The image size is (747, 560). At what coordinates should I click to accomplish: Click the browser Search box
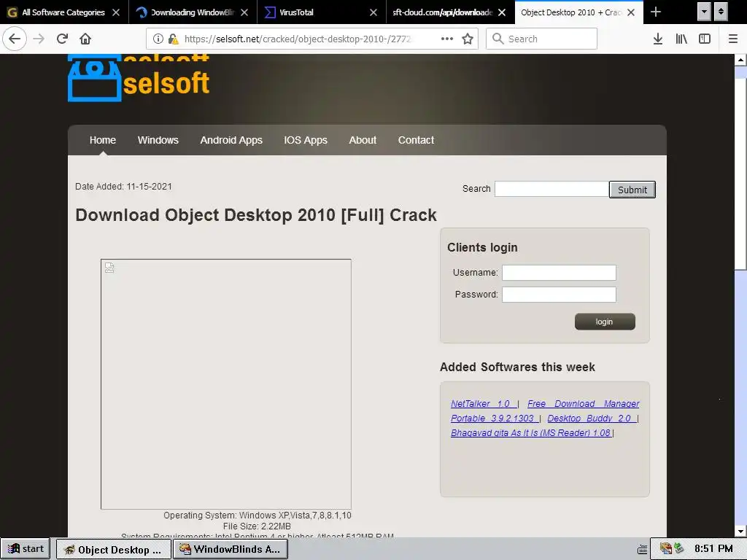(542, 39)
